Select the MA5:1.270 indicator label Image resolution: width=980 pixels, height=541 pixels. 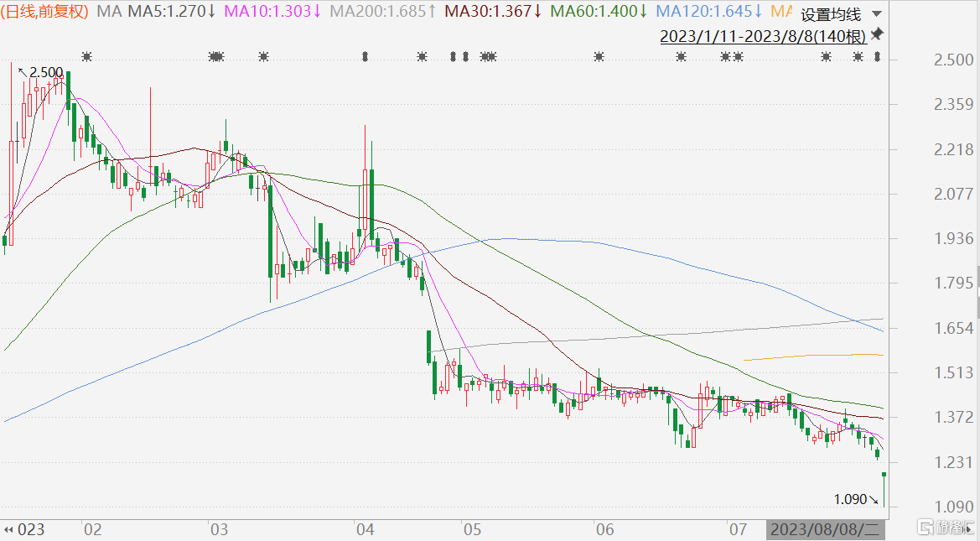[x=173, y=11]
